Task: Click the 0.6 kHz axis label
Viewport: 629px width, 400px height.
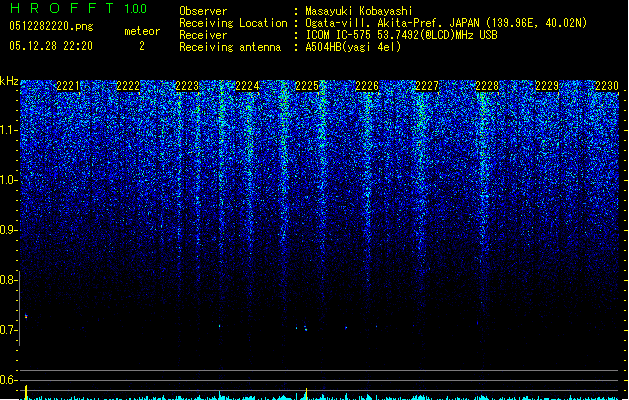Action: (9, 380)
